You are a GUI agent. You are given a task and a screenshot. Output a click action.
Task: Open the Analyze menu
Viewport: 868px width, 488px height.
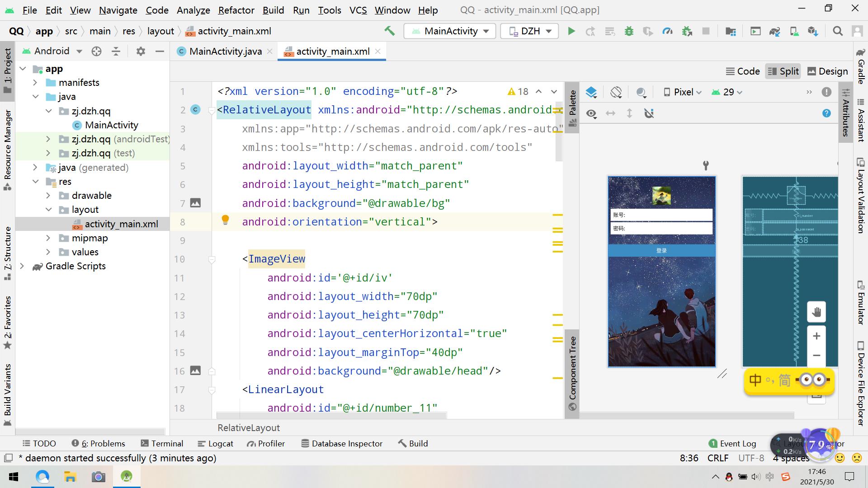[193, 10]
